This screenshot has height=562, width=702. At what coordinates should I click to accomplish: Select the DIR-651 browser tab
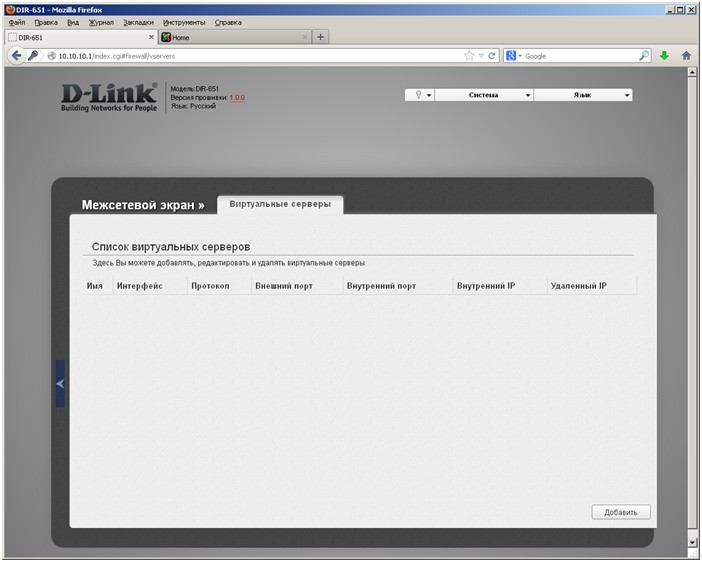coord(81,37)
